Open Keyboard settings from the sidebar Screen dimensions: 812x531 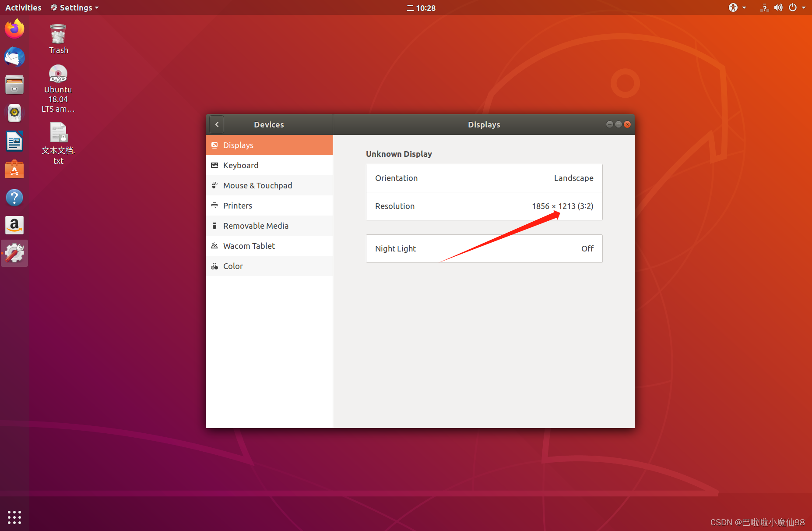point(241,165)
